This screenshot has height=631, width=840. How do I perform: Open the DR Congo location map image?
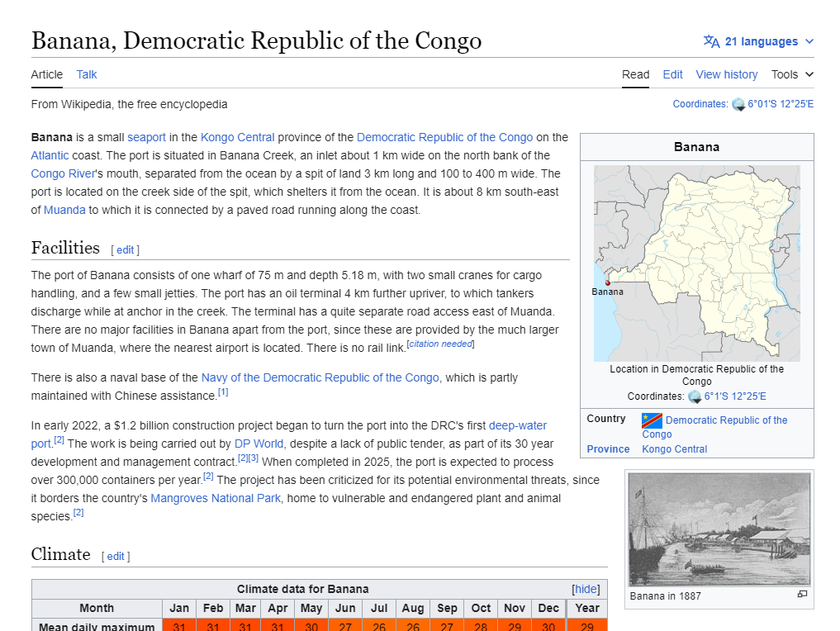point(696,263)
